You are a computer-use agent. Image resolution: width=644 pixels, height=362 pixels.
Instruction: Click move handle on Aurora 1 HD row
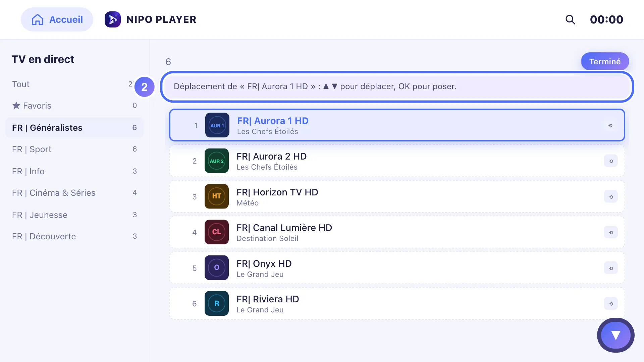click(610, 125)
